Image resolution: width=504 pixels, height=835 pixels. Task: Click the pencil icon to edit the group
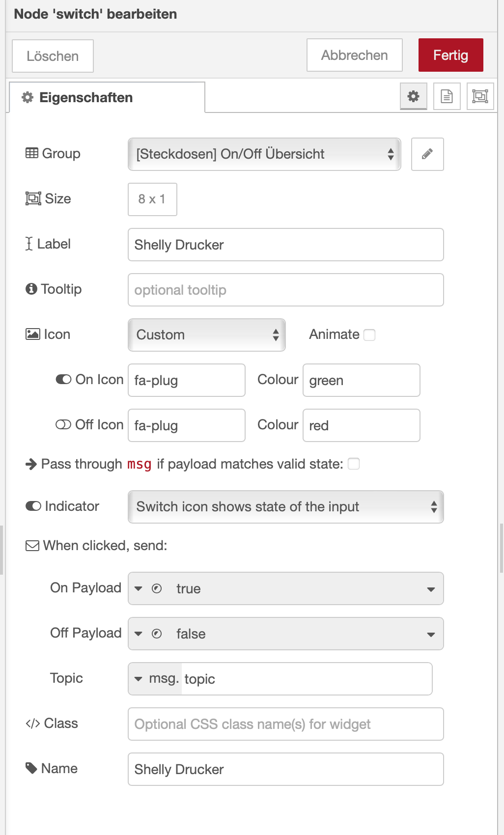pyautogui.click(x=427, y=154)
